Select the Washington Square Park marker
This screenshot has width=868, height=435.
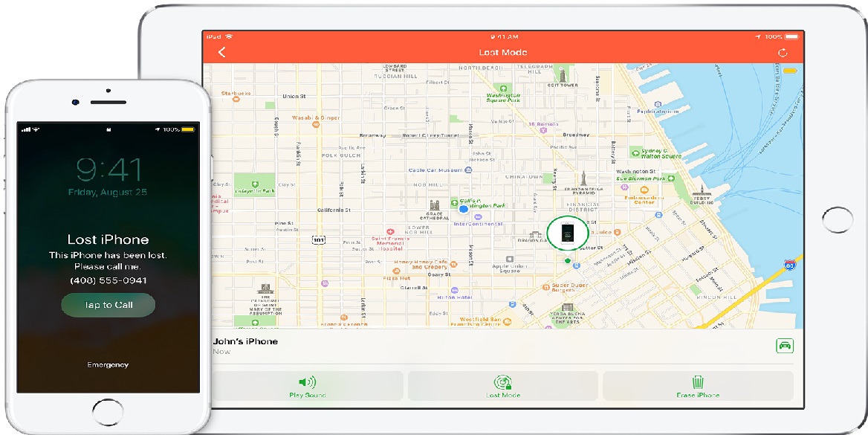[503, 88]
